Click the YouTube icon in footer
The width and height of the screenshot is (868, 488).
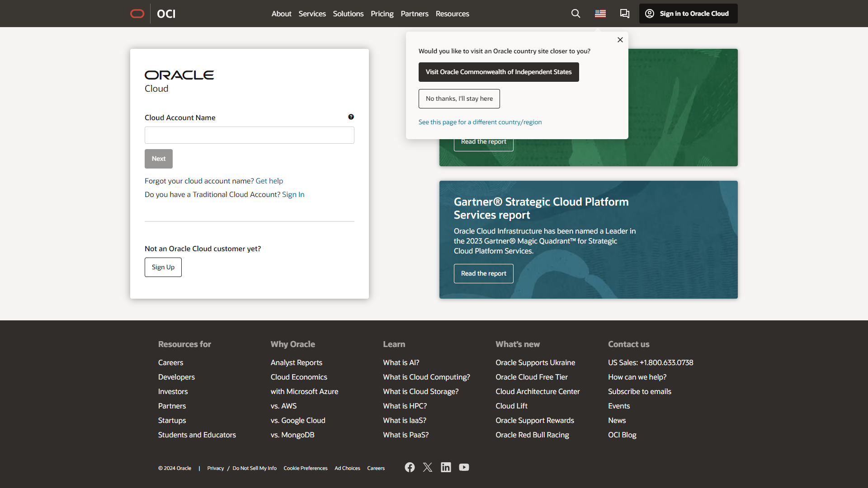click(x=464, y=467)
